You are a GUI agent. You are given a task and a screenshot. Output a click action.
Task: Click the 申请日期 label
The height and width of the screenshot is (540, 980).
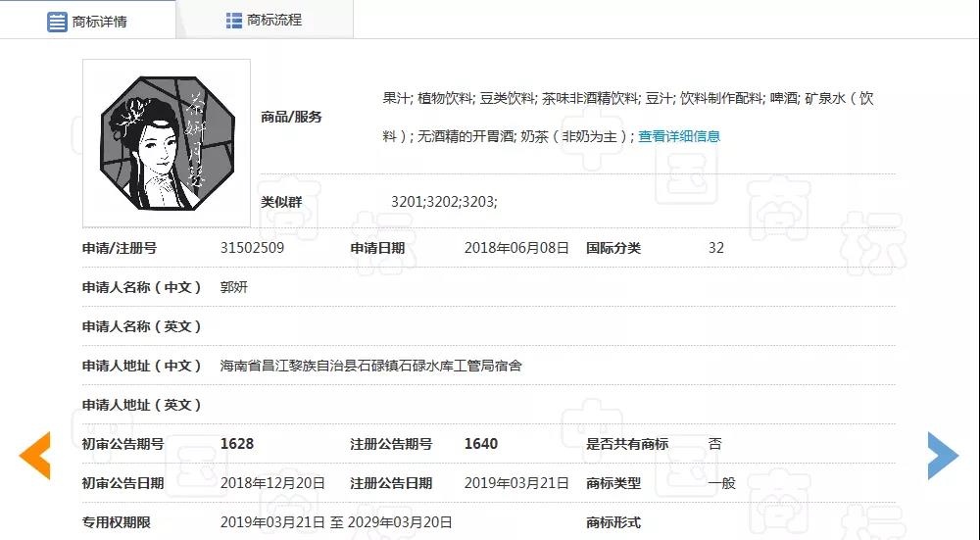377,248
